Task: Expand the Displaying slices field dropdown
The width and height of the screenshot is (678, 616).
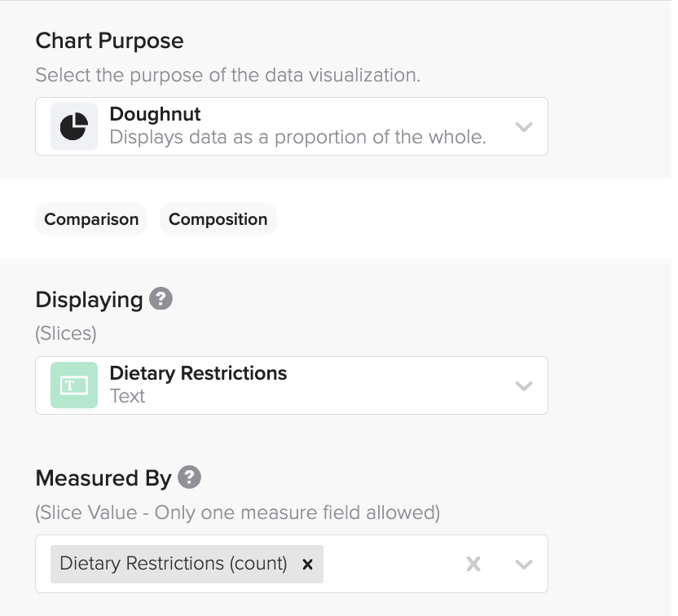Action: [524, 385]
